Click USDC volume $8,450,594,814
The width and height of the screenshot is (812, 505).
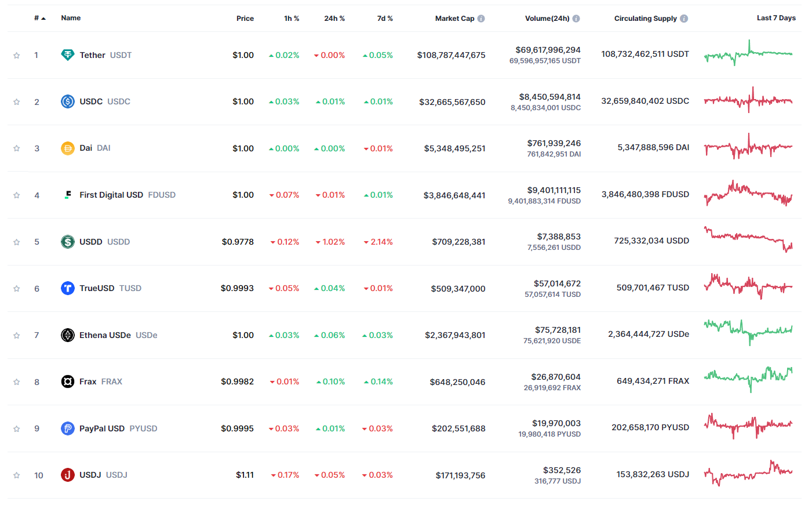(x=550, y=97)
